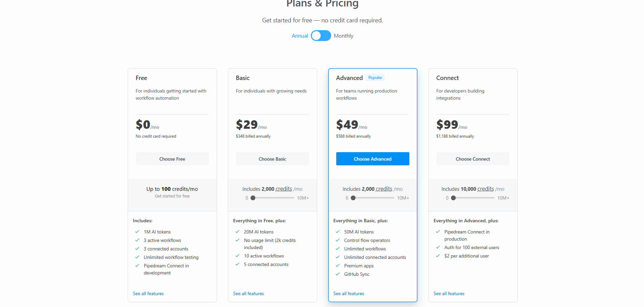Click checkmark next to $2 per additional user

pyautogui.click(x=438, y=256)
